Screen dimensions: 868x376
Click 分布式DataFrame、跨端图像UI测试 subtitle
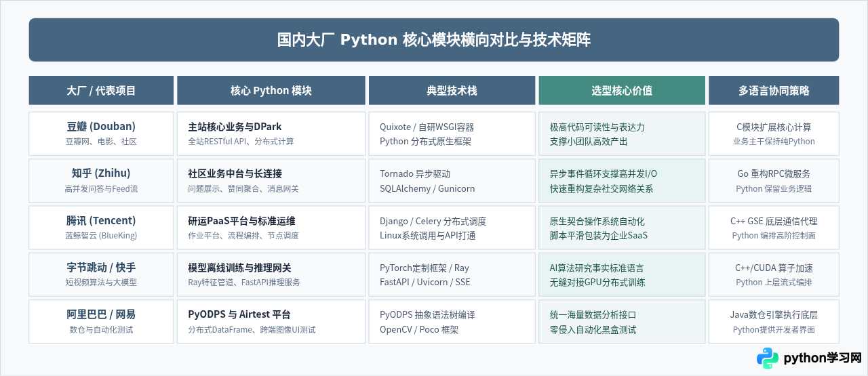coord(252,330)
